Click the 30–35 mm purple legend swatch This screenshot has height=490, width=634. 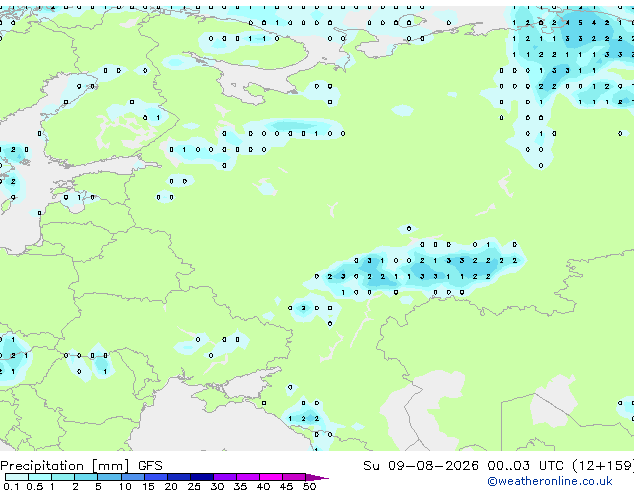tap(225, 477)
